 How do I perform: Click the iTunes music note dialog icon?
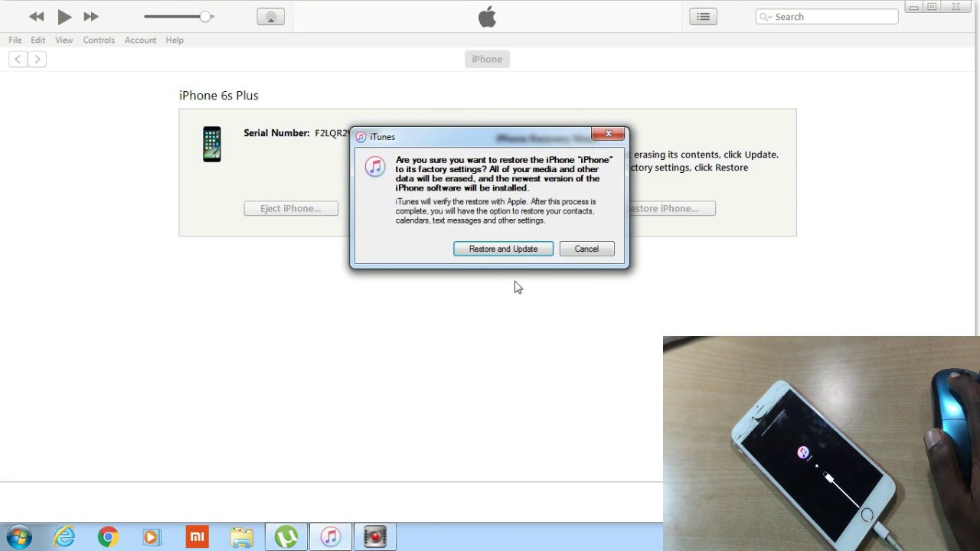tap(374, 167)
